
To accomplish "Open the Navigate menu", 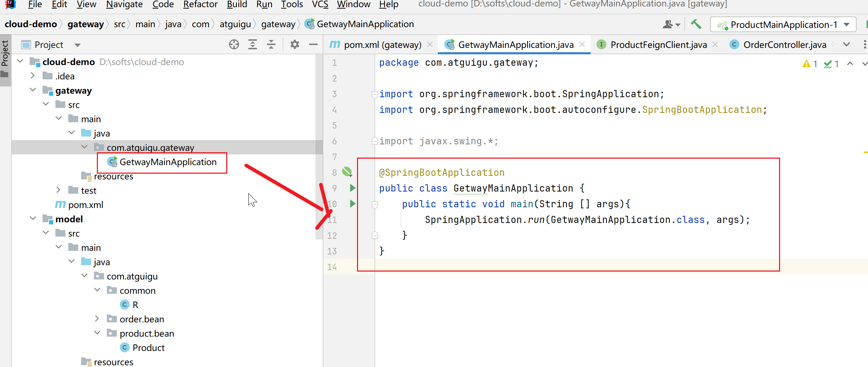I will pyautogui.click(x=124, y=4).
